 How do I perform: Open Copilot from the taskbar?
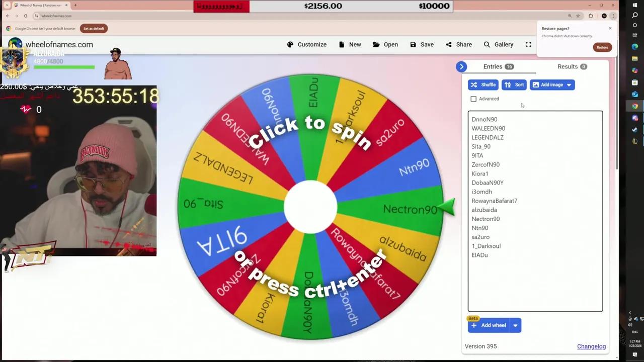(x=634, y=70)
